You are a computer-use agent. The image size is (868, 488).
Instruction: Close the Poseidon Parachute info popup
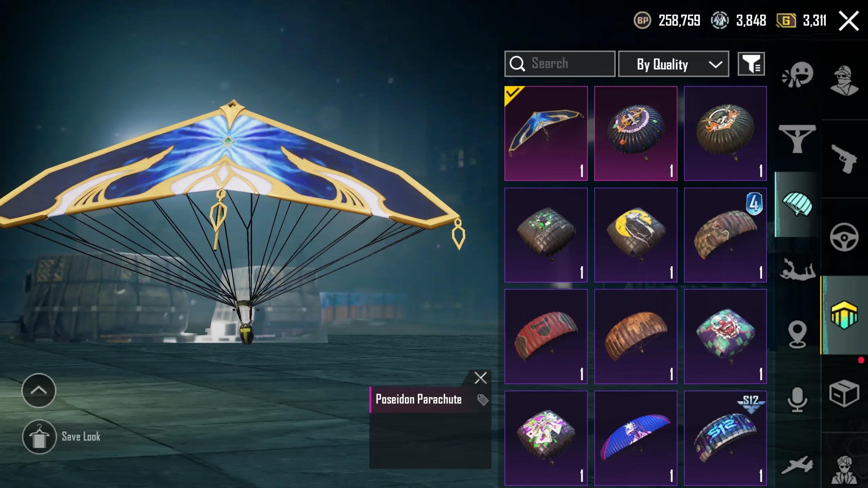[480, 378]
